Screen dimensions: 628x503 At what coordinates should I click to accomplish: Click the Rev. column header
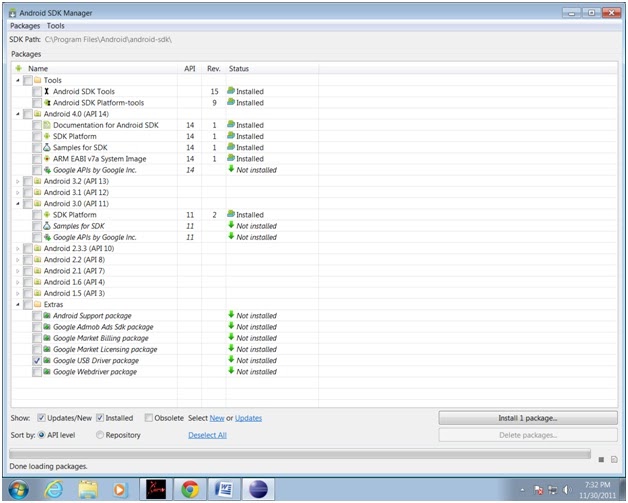pyautogui.click(x=213, y=69)
